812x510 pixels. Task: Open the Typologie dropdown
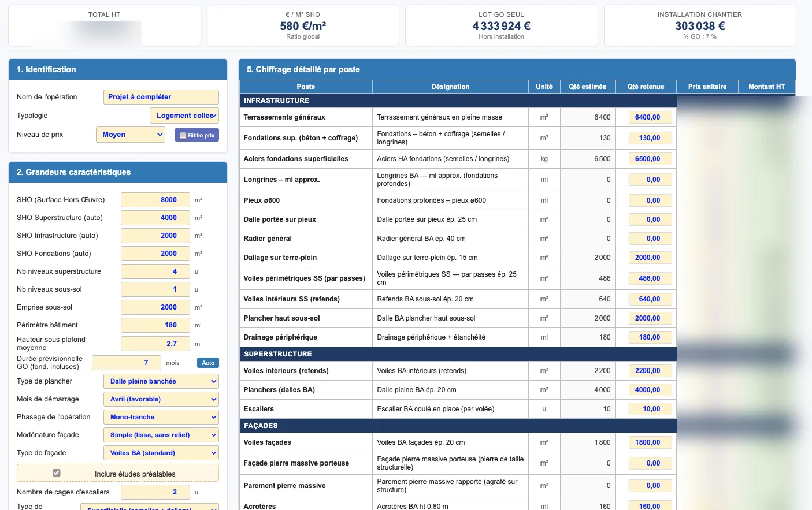tap(184, 116)
